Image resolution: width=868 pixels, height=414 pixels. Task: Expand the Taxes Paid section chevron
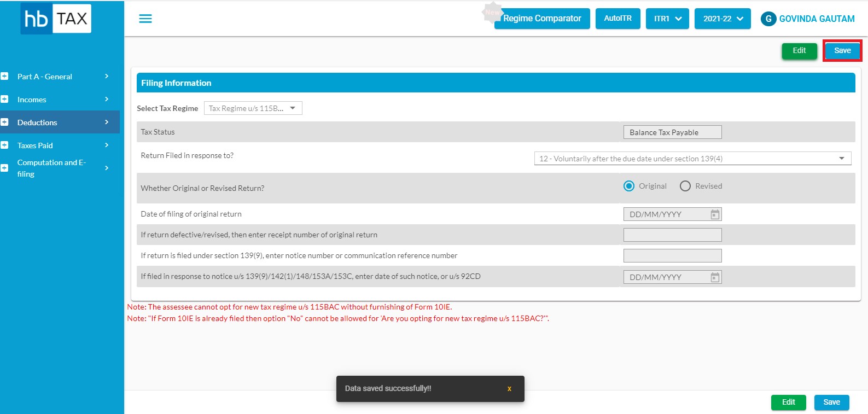coord(107,145)
